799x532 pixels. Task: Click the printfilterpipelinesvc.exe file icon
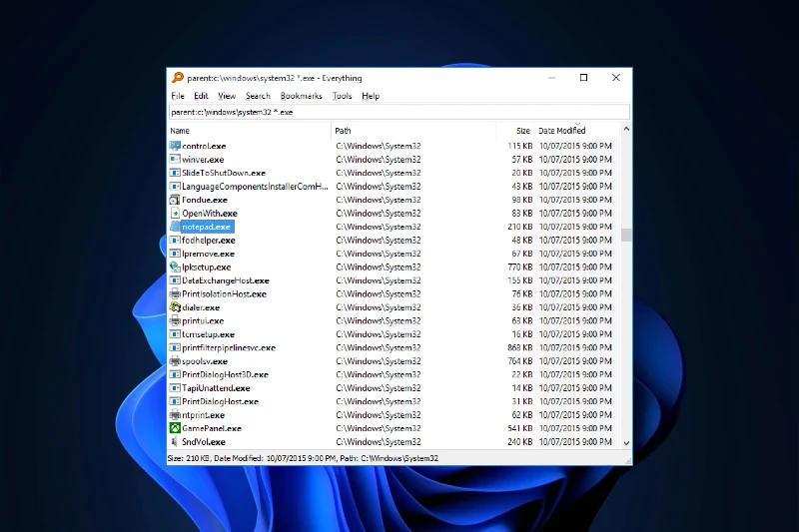(175, 347)
